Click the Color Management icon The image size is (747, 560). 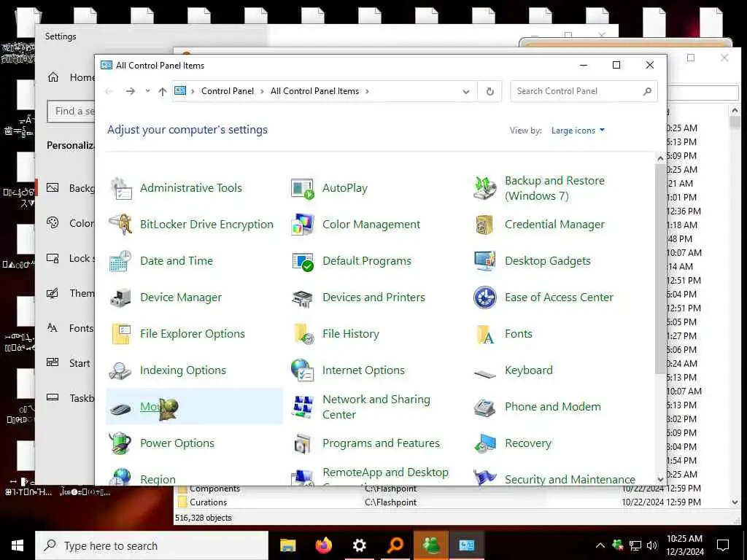pos(303,225)
